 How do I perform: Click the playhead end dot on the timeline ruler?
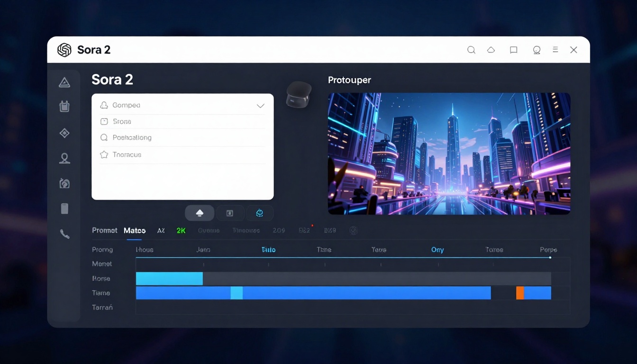550,257
